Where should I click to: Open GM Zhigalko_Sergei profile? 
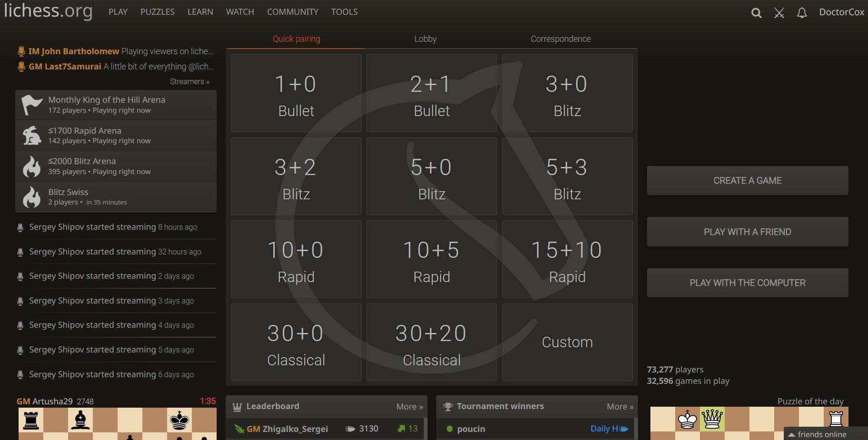coord(287,429)
